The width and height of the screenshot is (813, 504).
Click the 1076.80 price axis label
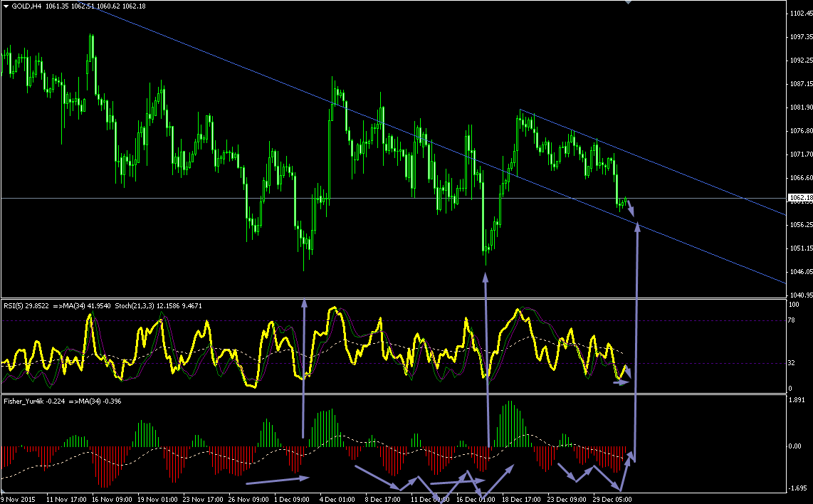pos(802,131)
